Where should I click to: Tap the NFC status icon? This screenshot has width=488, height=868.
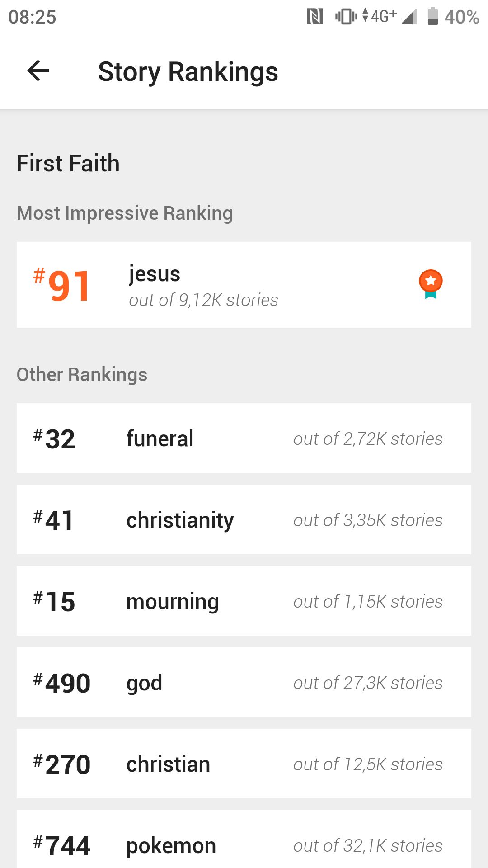315,17
